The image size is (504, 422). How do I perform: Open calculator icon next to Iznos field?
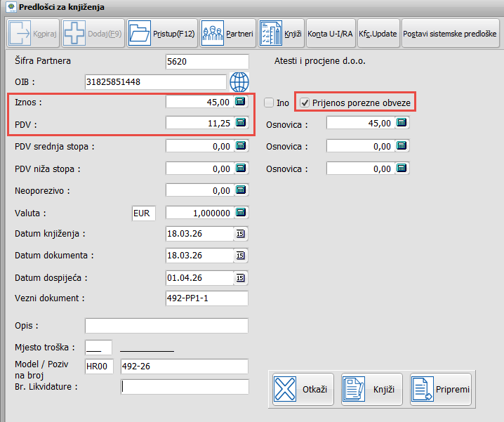tap(241, 102)
